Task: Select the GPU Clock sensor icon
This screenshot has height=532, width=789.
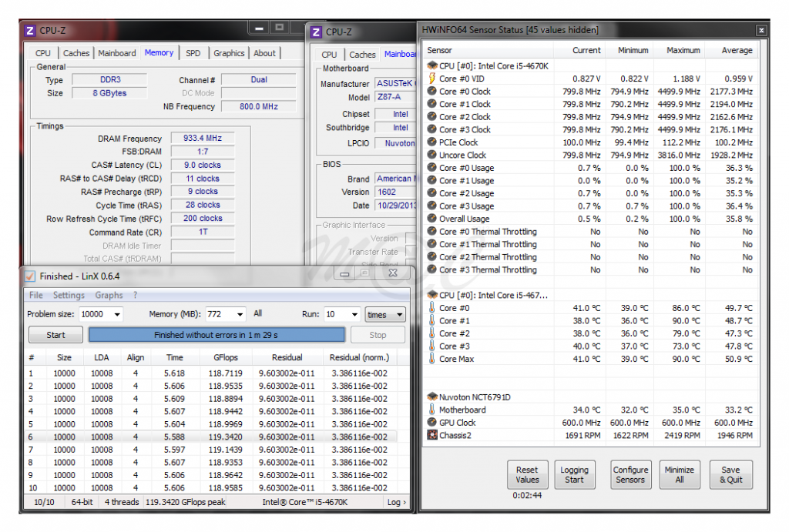Action: point(431,422)
